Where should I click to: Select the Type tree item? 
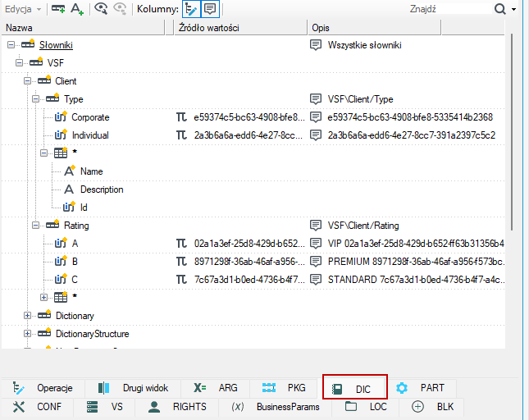point(74,99)
